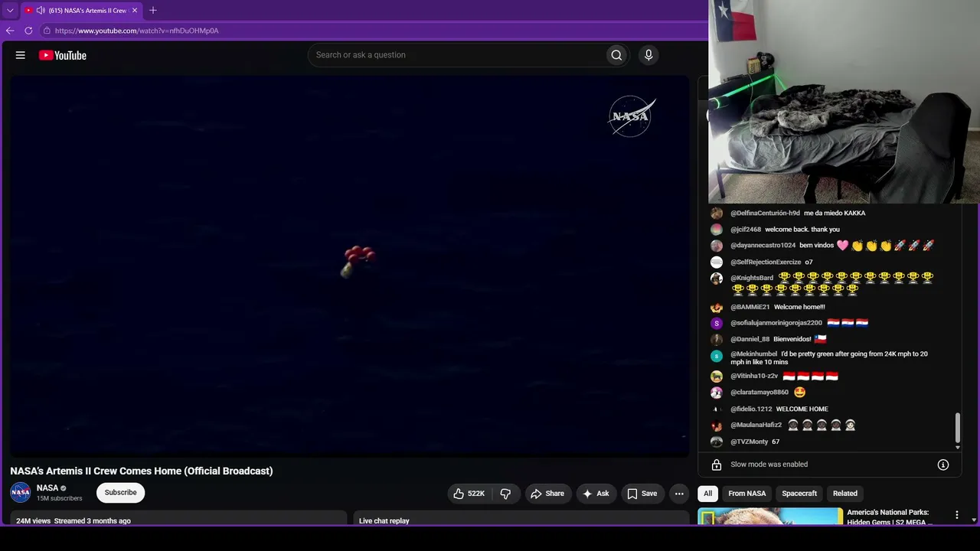This screenshot has width=980, height=551.
Task: Share the Artemis II broadcast
Action: tap(547, 494)
